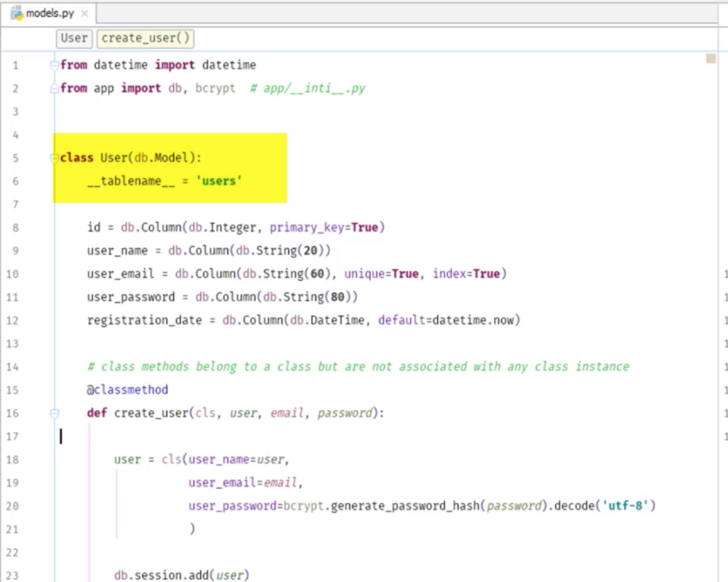Toggle the fold marker beside line 2 import
The height and width of the screenshot is (582, 728).
pos(54,88)
